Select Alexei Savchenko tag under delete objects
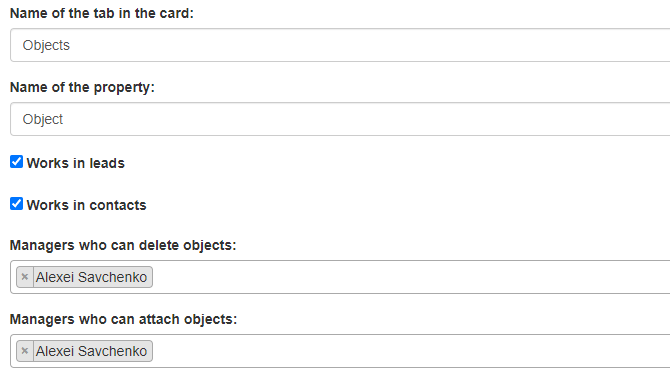The image size is (670, 370). tap(91, 277)
